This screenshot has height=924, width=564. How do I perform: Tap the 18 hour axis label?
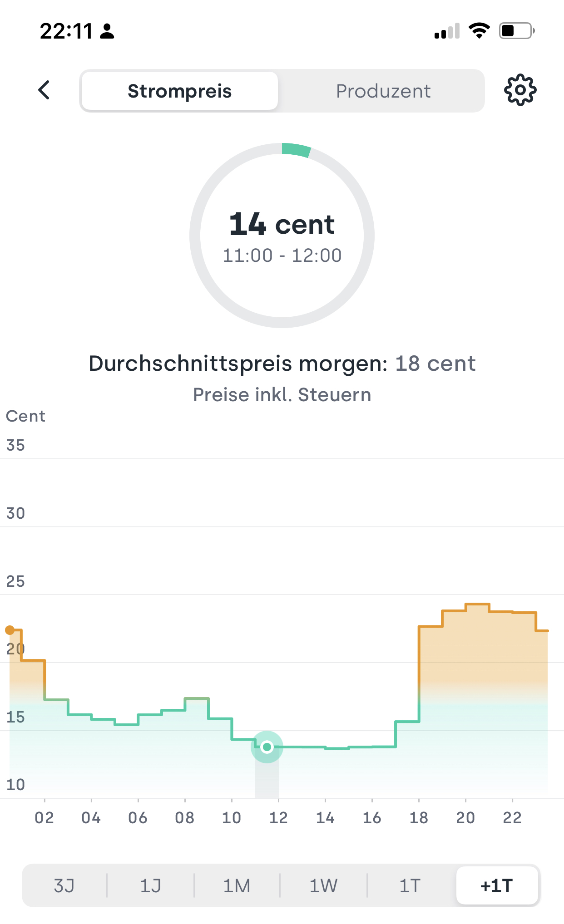point(419,817)
